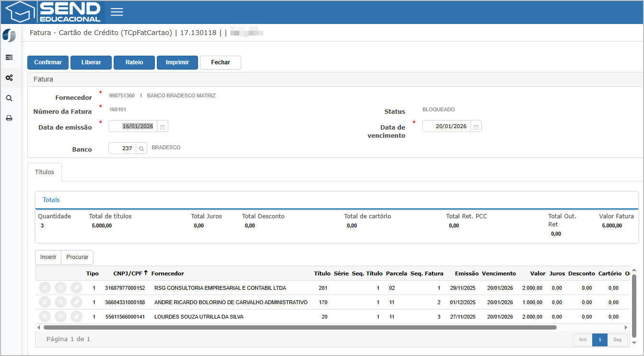Delete the RSG Consultoria row
Viewport: 644px width, 356px height.
[x=44, y=288]
